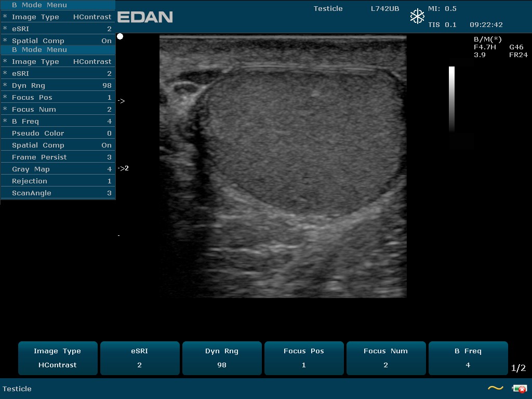Open the Gray Map setting
The image size is (532, 399).
point(58,169)
